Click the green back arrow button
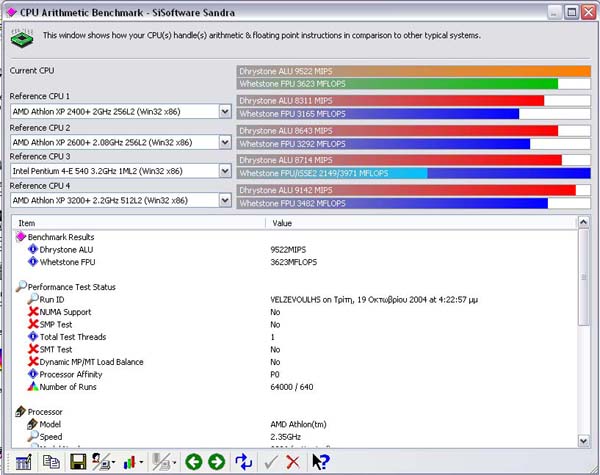Screen dimensions: 600x475 click(194, 462)
